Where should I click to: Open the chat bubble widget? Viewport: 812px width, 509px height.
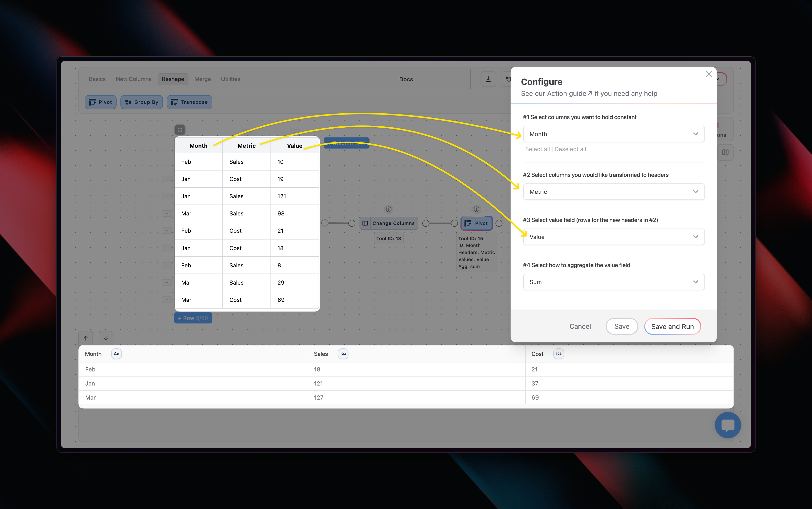click(x=727, y=425)
